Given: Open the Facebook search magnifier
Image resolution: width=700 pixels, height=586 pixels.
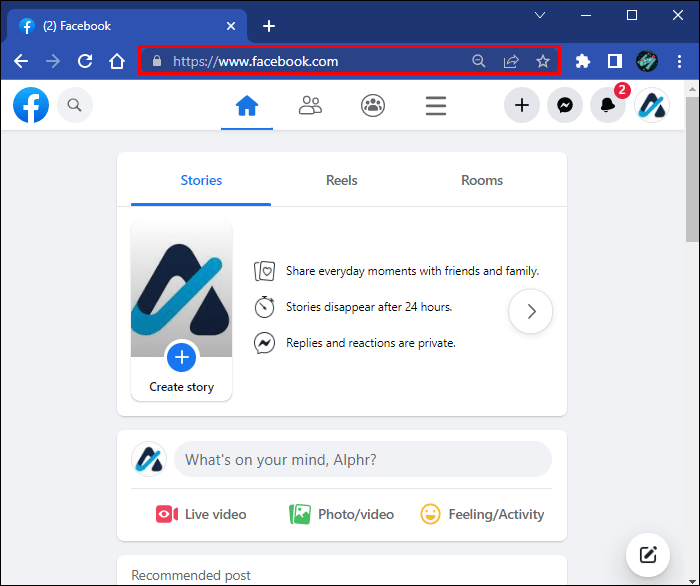Looking at the screenshot, I should [75, 105].
